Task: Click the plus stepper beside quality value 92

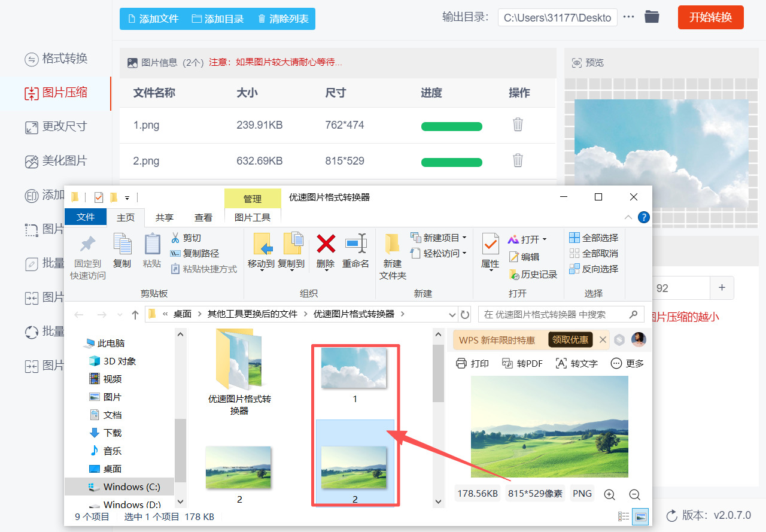Action: point(722,288)
